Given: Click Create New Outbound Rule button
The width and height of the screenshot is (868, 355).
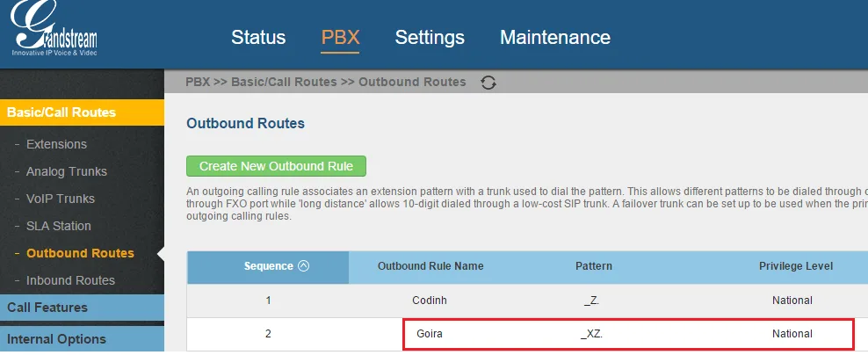Looking at the screenshot, I should pos(276,166).
